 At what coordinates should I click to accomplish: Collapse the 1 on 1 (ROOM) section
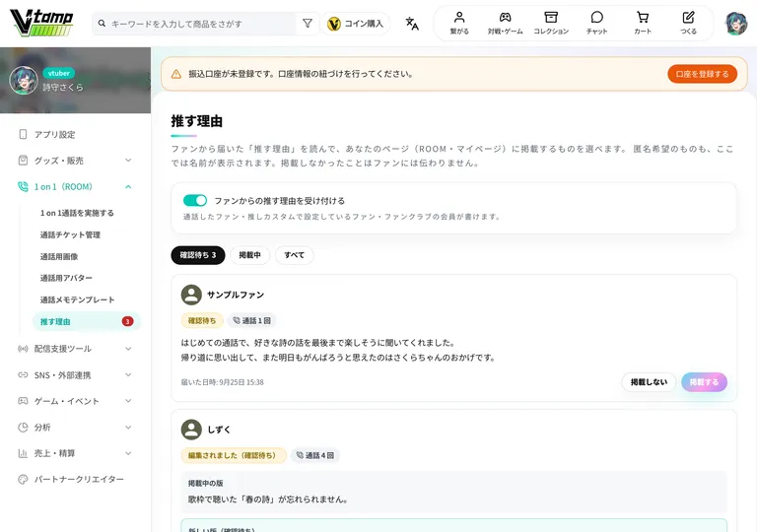[x=128, y=186]
